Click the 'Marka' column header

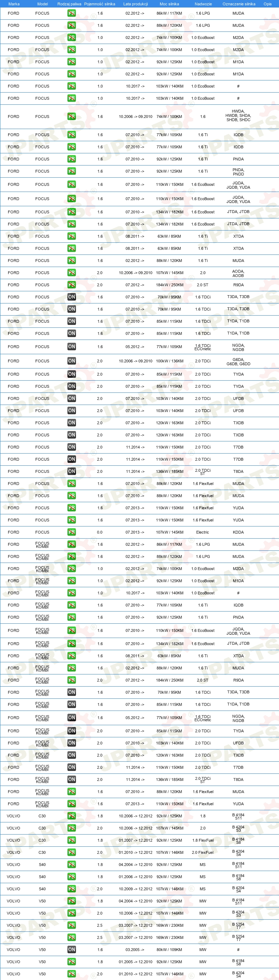click(x=14, y=4)
